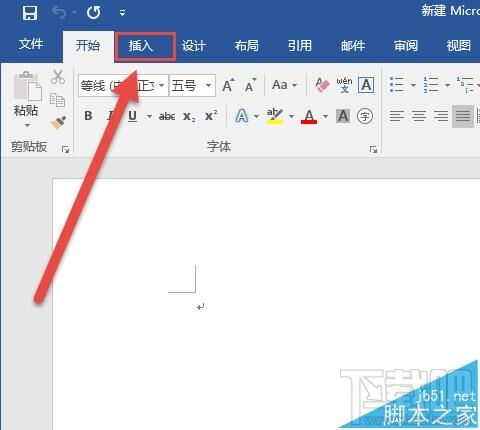
Task: Toggle Strikethrough abc formatting
Action: (167, 116)
